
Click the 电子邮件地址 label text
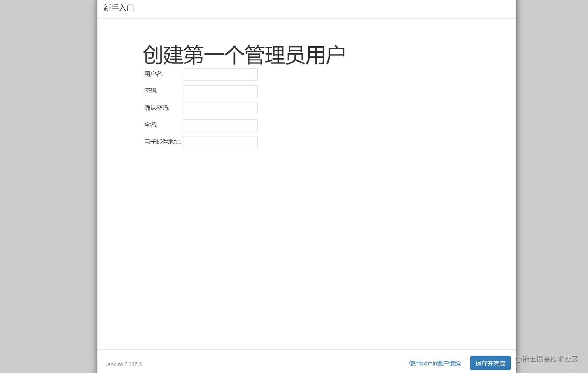point(162,142)
